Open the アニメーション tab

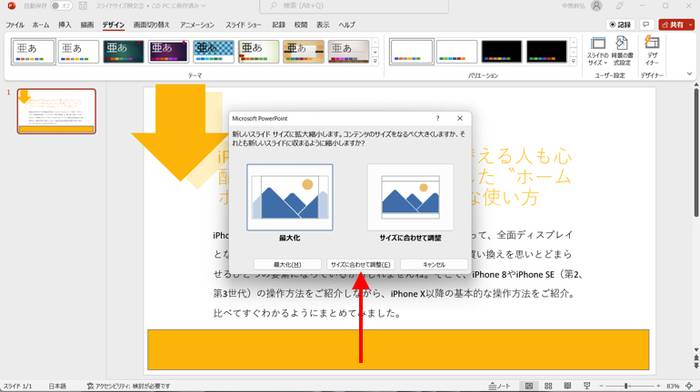click(x=197, y=25)
